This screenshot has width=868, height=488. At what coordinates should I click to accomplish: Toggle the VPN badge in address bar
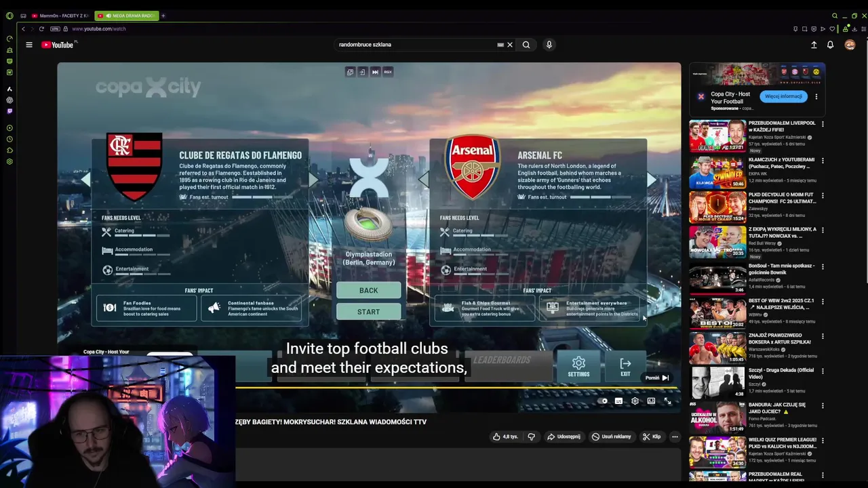click(x=55, y=29)
